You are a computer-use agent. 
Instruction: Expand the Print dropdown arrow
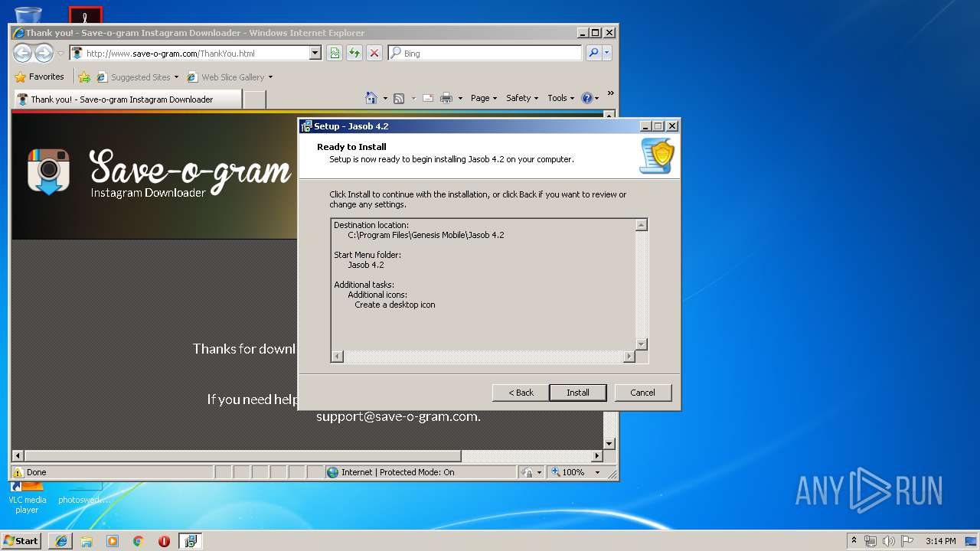pos(460,98)
